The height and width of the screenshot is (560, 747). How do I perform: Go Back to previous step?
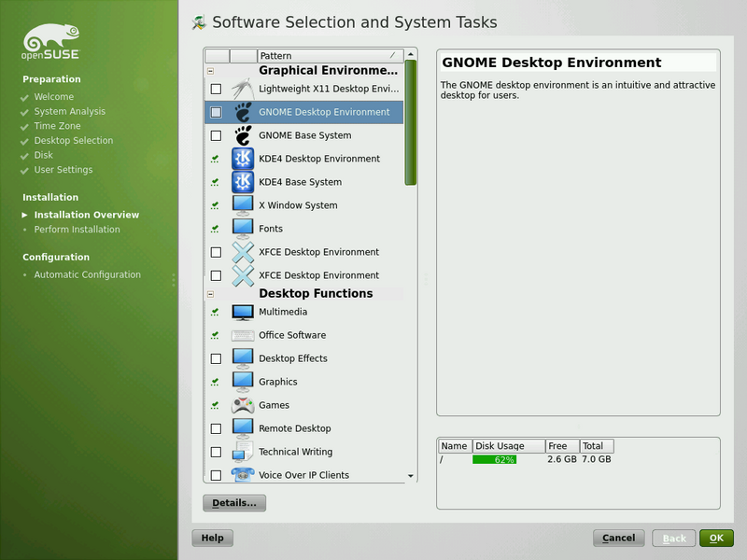[x=674, y=539]
